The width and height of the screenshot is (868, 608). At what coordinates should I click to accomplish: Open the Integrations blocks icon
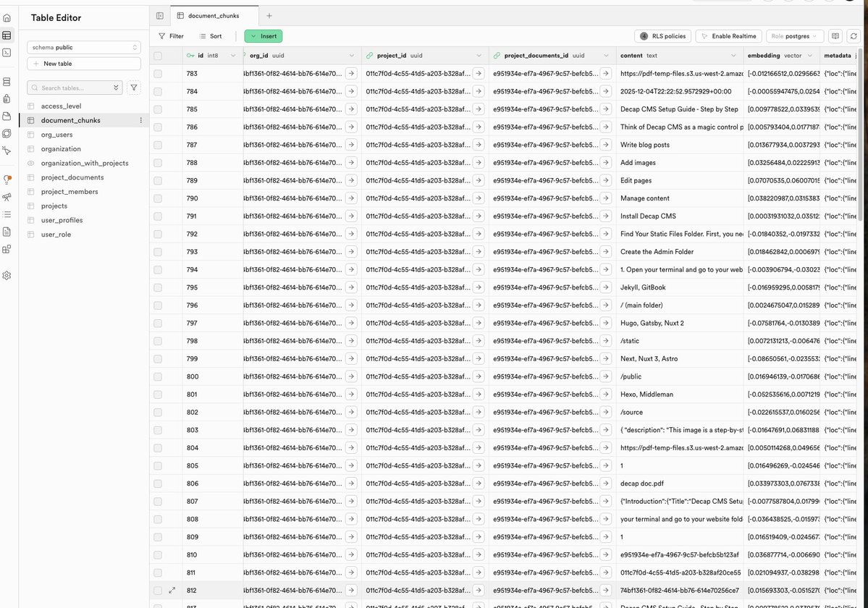pyautogui.click(x=7, y=249)
